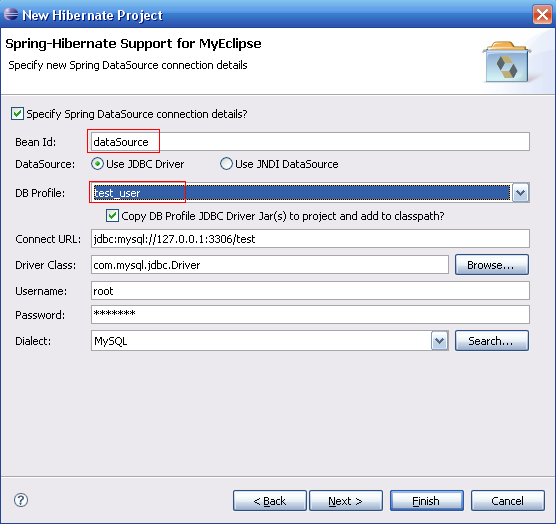Click the "Bean Id:" label
The width and height of the screenshot is (556, 524).
click(35, 142)
